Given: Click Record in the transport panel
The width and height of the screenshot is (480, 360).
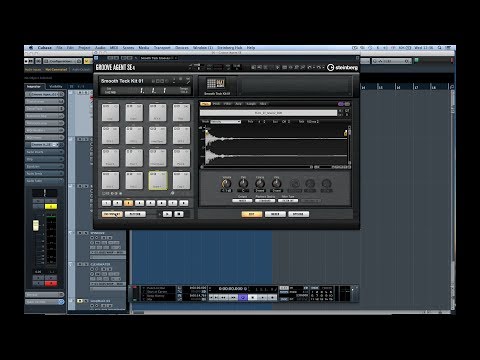Looking at the screenshot, I should (x=272, y=297).
